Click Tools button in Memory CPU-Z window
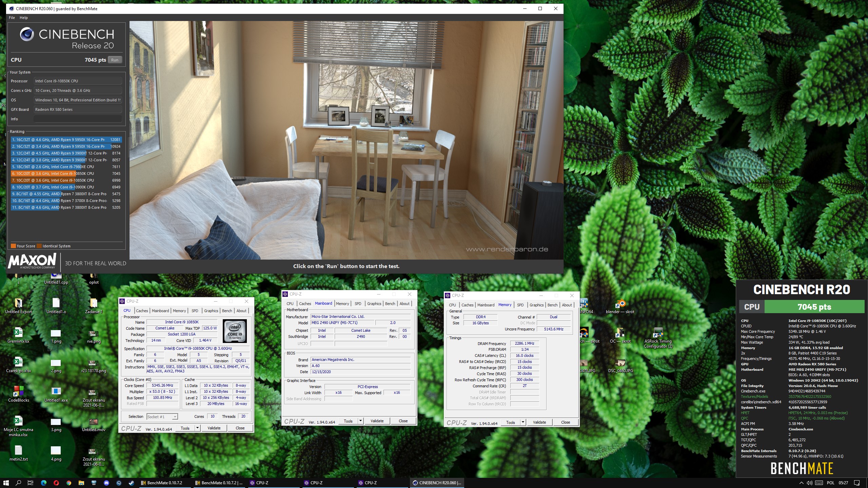868x488 pixels. 511,422
